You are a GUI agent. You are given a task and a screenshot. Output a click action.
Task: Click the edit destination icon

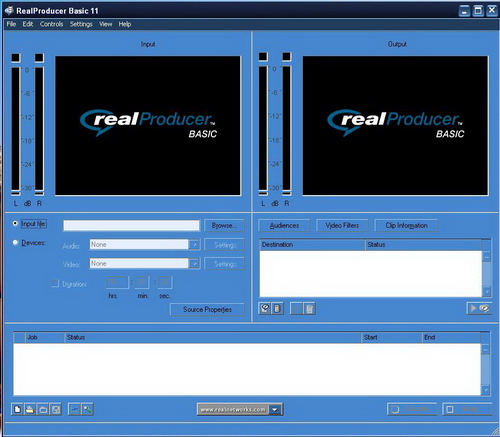296,308
